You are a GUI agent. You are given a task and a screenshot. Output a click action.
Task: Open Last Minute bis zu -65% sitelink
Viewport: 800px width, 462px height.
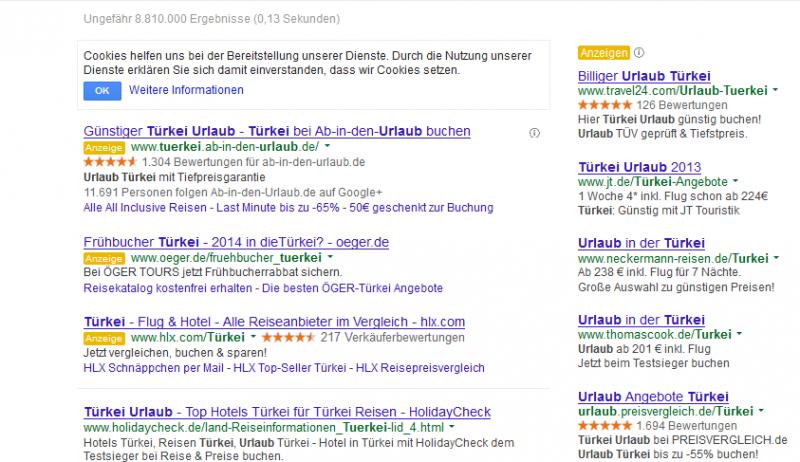pyautogui.click(x=278, y=208)
